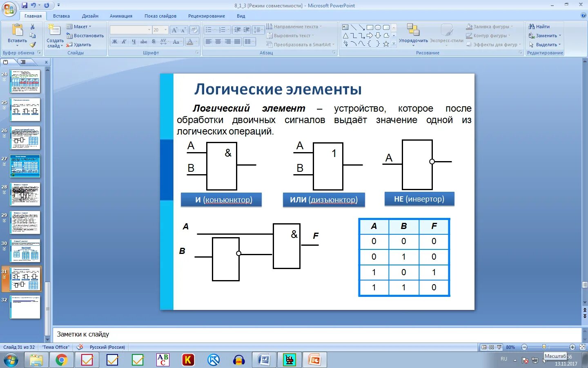Cut selection with the scissors icon

(33, 27)
